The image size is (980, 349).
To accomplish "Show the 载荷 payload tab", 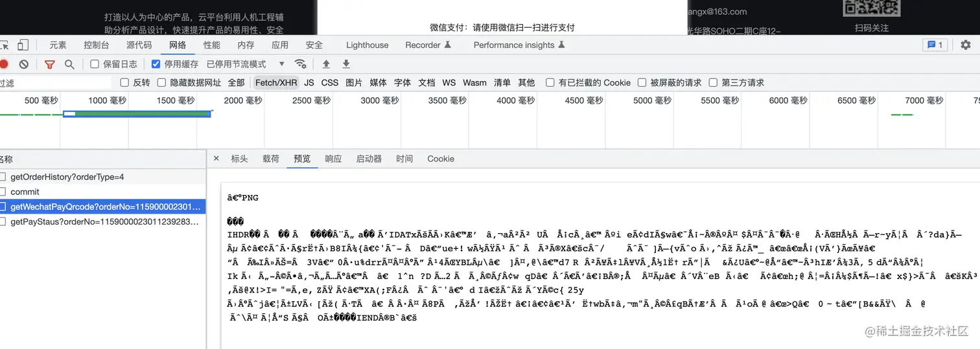I will [271, 159].
